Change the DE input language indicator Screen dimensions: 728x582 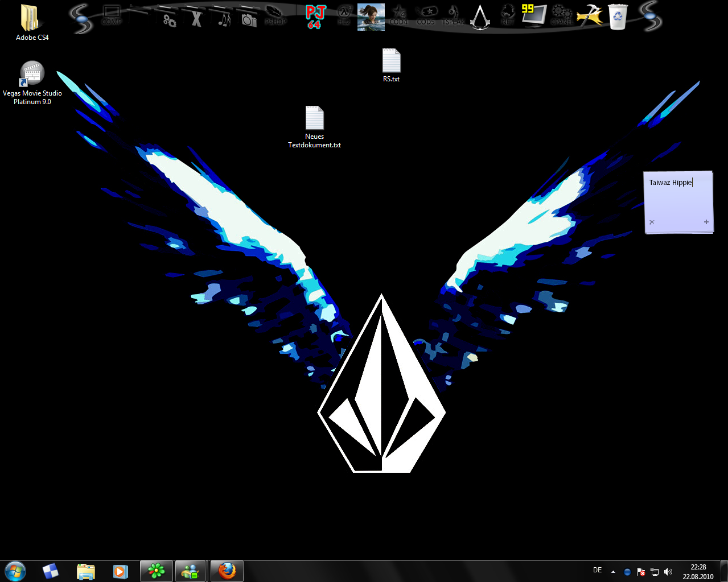point(597,570)
